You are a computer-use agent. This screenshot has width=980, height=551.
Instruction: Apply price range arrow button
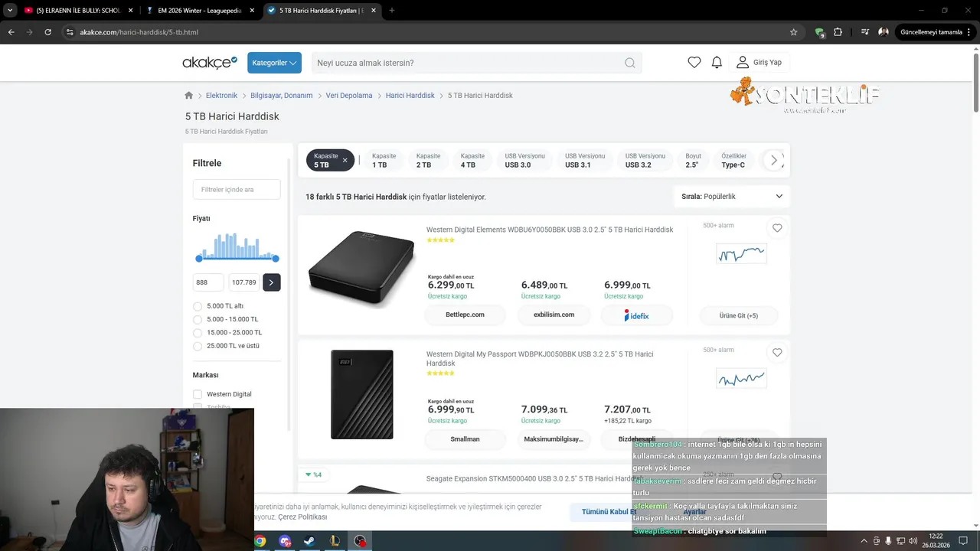click(x=271, y=282)
